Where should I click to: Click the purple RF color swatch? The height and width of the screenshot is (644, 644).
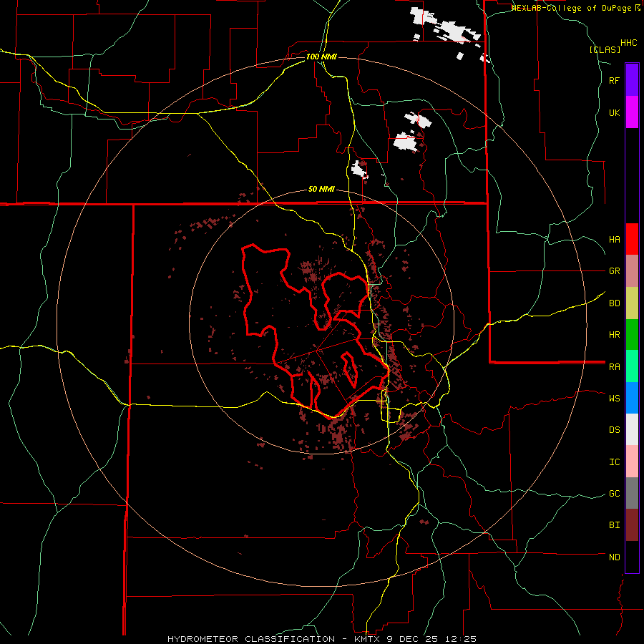(632, 79)
